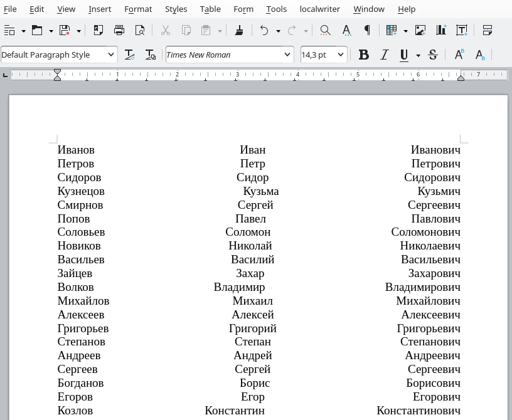Image resolution: width=512 pixels, height=420 pixels.
Task: Open Find and Replace via its icon
Action: (x=325, y=30)
